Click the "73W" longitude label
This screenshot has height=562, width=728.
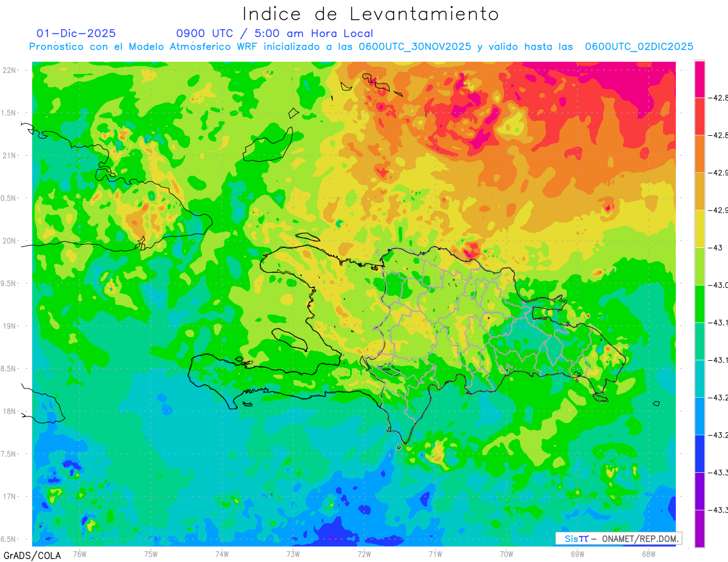coord(293,554)
